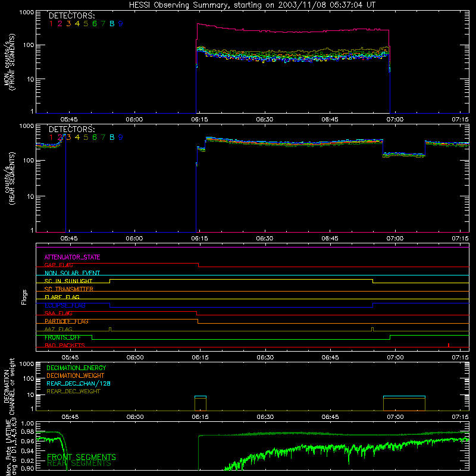The height and width of the screenshot is (476, 476).
Task: Click the DECIMATION_WEIGHT legend entry
Action: click(76, 376)
